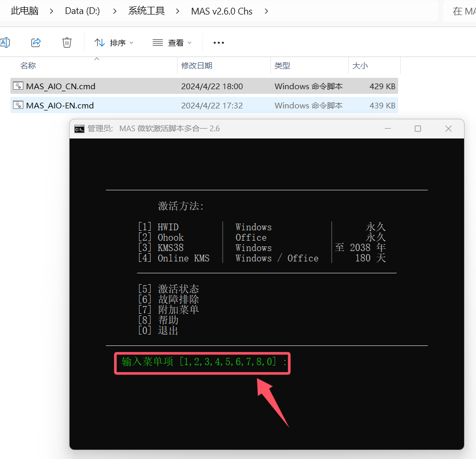Click the [8] 帮助 line
This screenshot has width=476, height=459.
click(x=158, y=320)
